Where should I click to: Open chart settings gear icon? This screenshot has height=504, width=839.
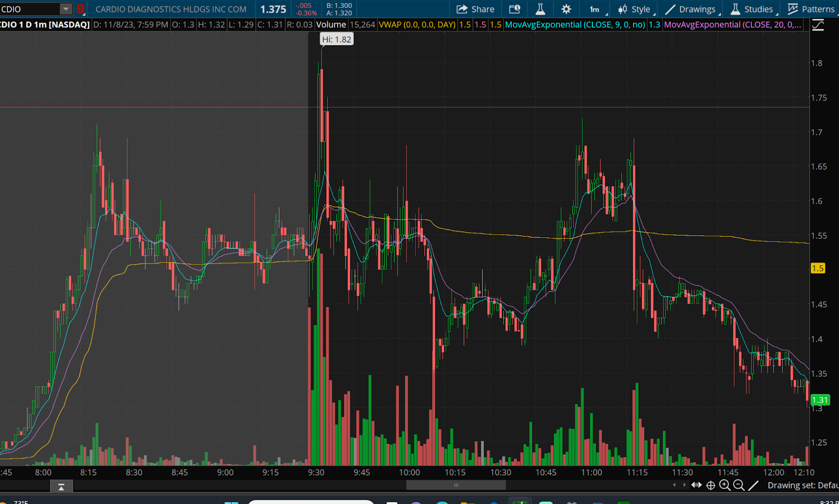[x=566, y=9]
